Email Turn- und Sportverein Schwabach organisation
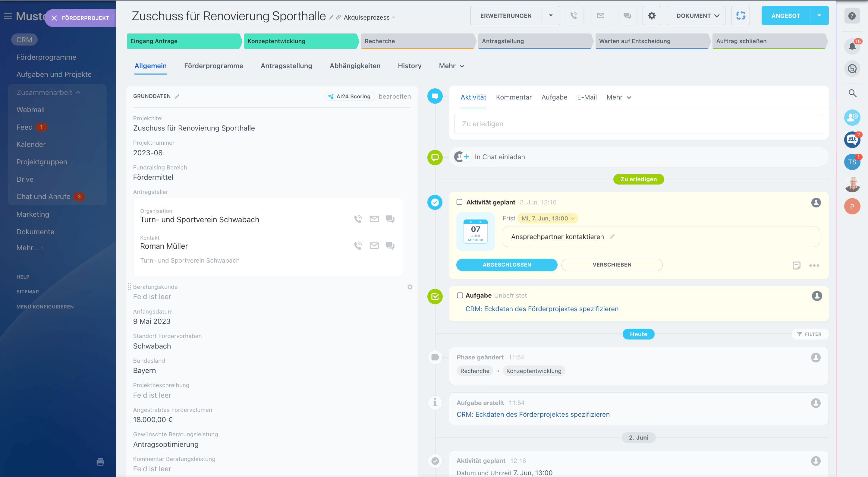 click(x=374, y=219)
